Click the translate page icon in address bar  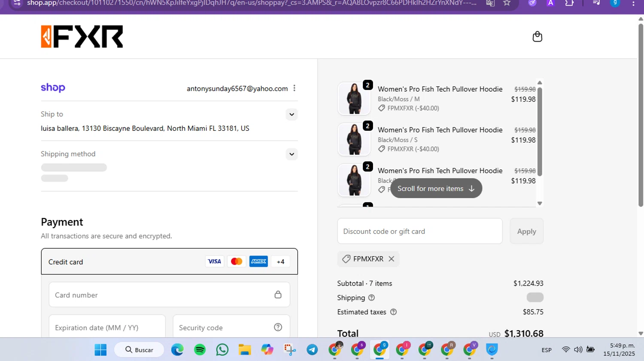tap(490, 3)
